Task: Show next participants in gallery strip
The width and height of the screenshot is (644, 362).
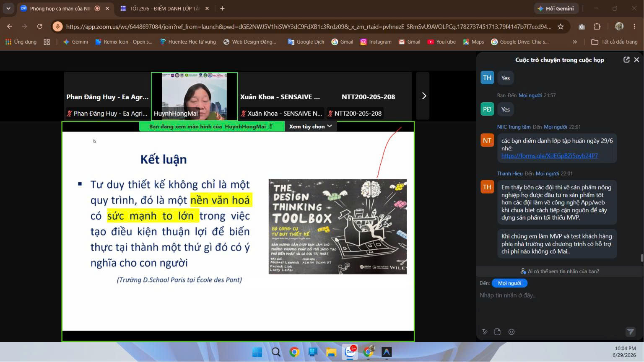Action: pyautogui.click(x=423, y=96)
